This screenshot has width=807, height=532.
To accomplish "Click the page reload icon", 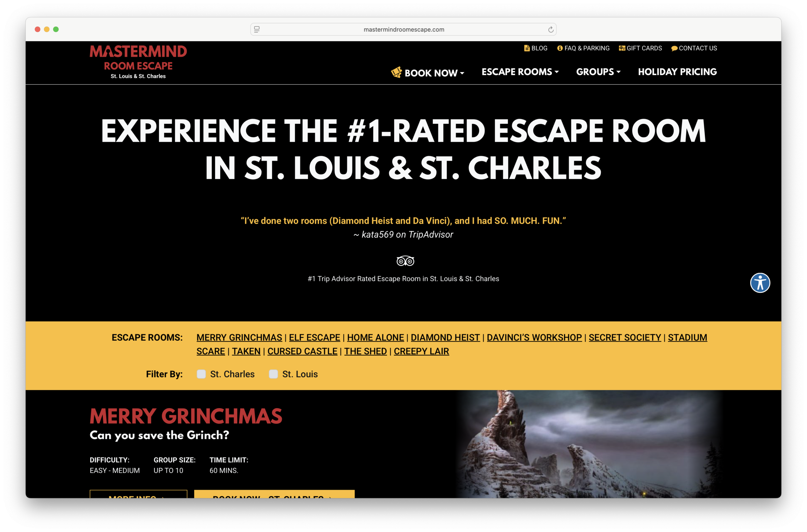I will [x=550, y=29].
